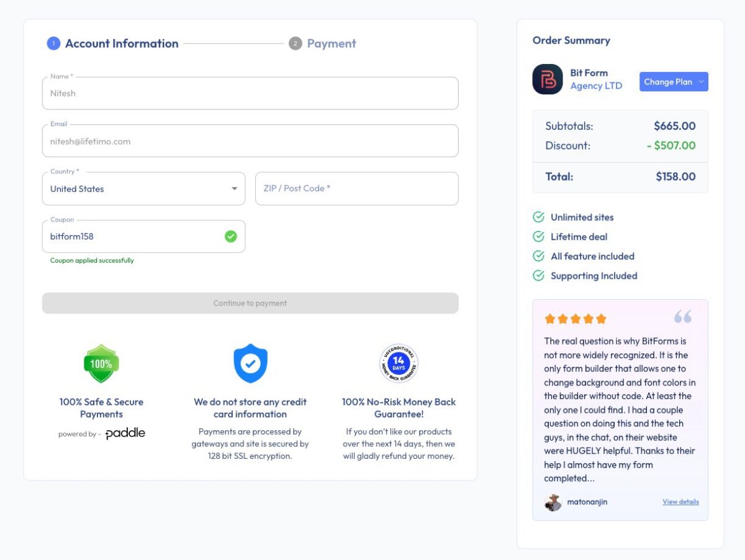
Task: Click into the Email field
Action: (x=250, y=142)
